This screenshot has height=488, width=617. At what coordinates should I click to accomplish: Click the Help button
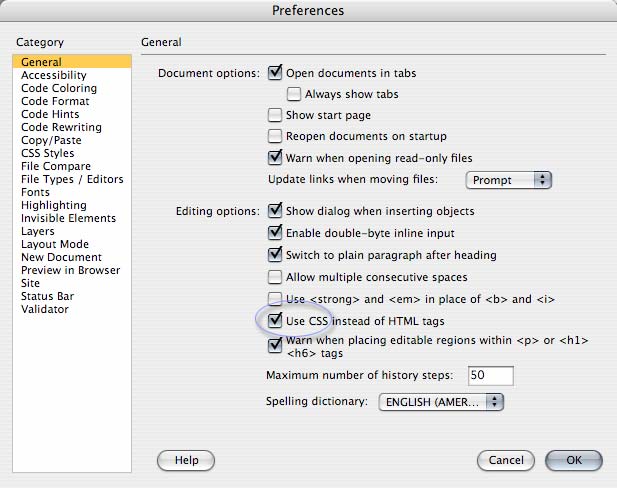(186, 460)
